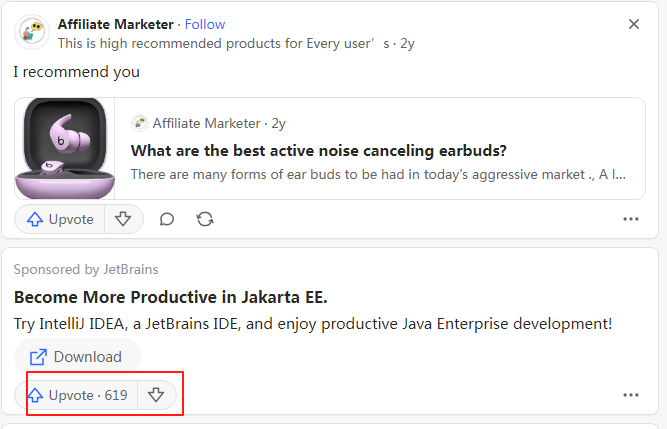This screenshot has width=667, height=429.
Task: Click the earbuds answer preview snippet text
Action: click(379, 175)
